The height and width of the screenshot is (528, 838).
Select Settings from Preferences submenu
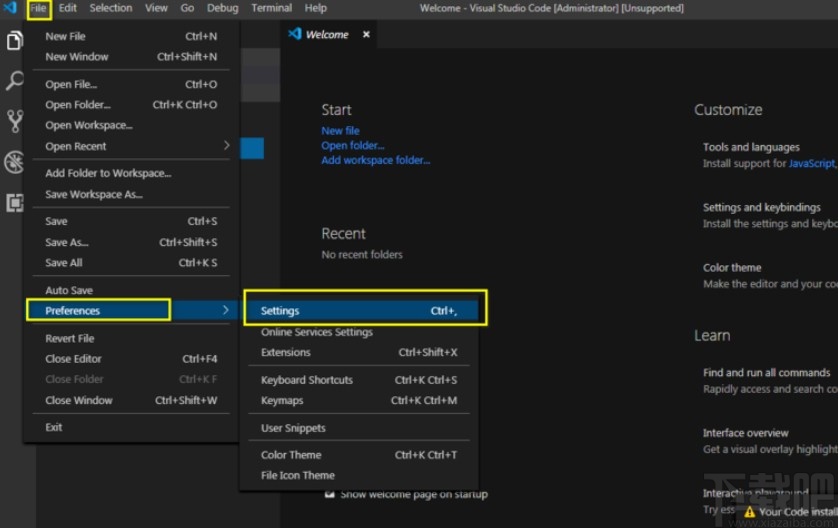[x=280, y=311]
